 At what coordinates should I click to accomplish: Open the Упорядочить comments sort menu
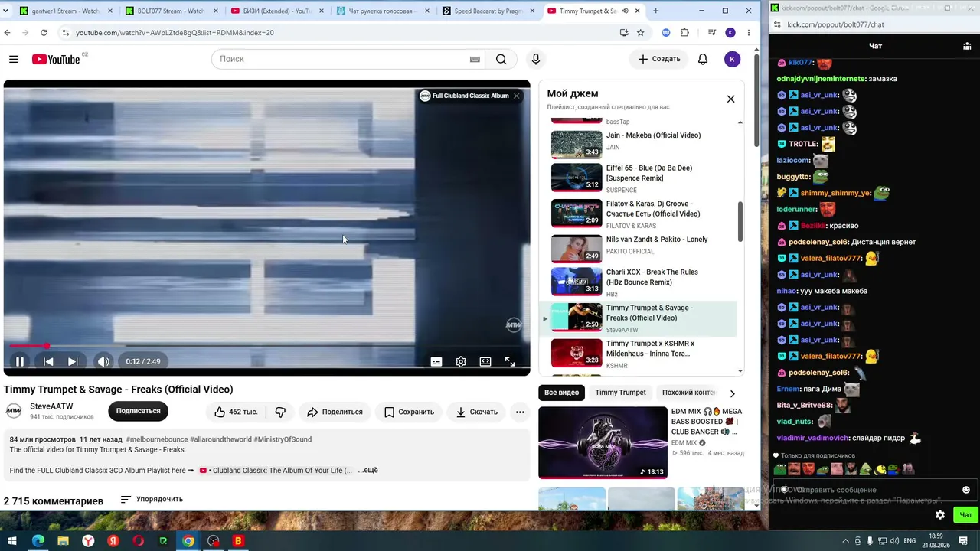pyautogui.click(x=152, y=499)
